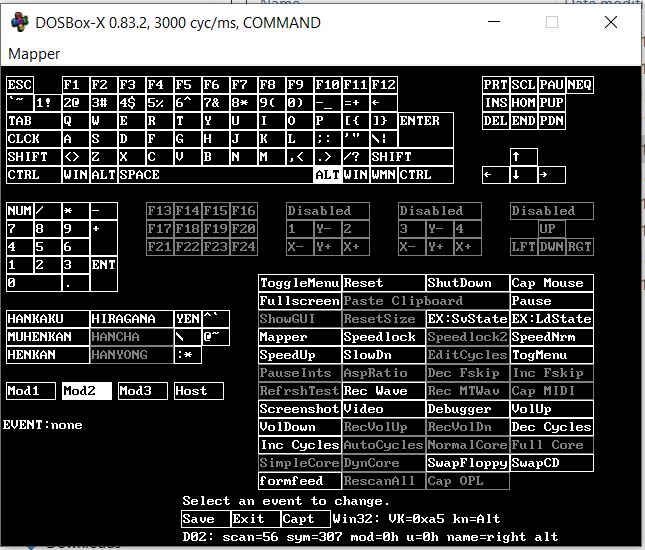Click the left ALT key box
645x550 pixels.
(x=104, y=175)
